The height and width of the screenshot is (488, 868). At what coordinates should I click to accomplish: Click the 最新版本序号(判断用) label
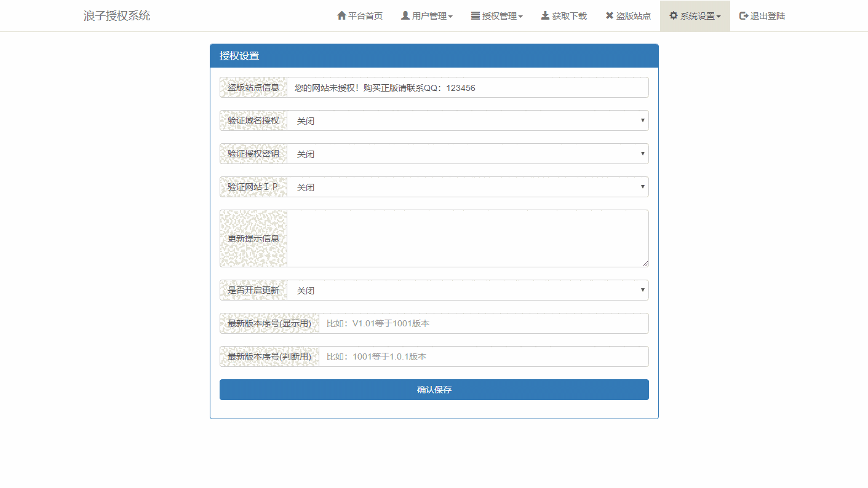pos(269,356)
